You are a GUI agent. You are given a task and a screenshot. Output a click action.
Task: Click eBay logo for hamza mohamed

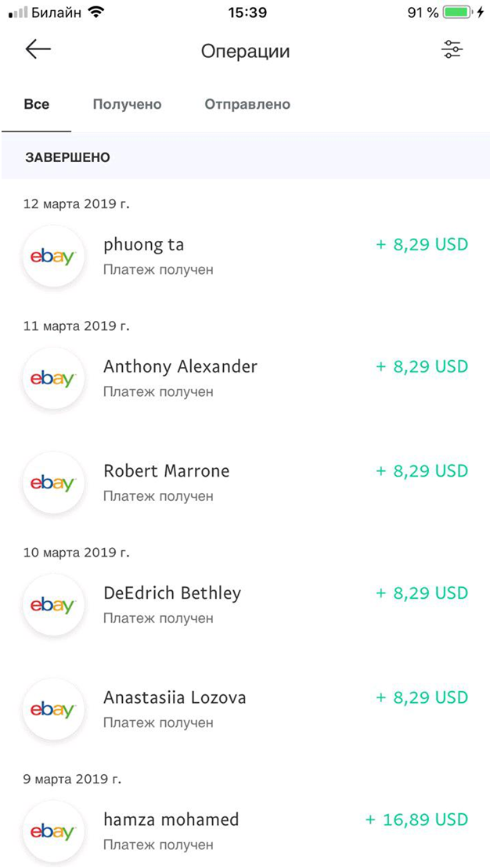tap(53, 831)
